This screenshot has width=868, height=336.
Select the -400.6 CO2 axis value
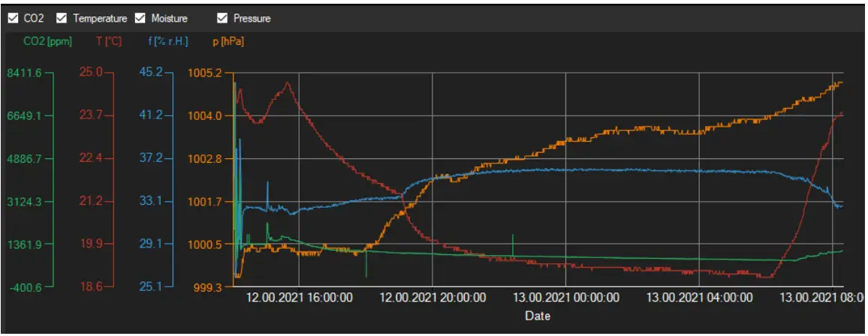point(24,286)
